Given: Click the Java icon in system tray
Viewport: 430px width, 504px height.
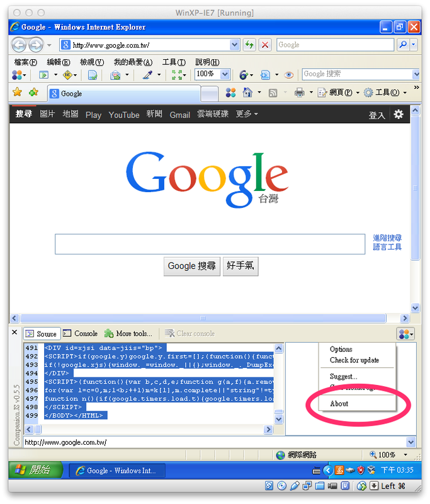Looking at the screenshot, I should point(339,470).
